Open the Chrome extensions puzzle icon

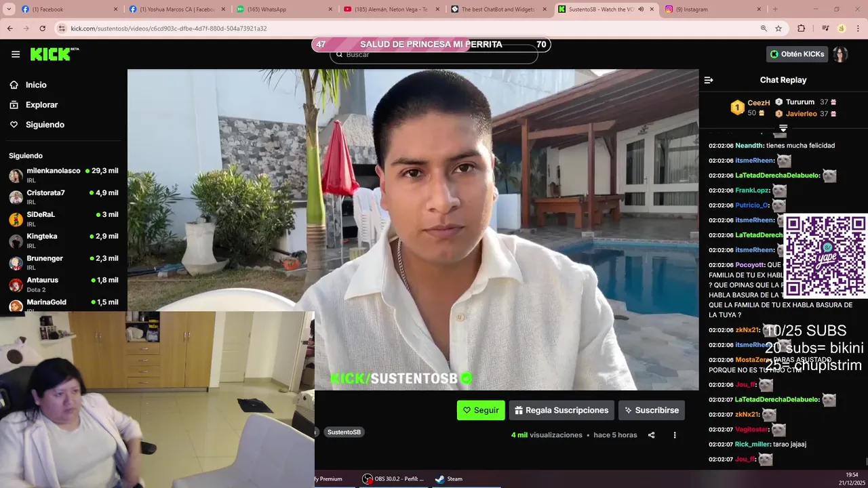click(x=801, y=28)
